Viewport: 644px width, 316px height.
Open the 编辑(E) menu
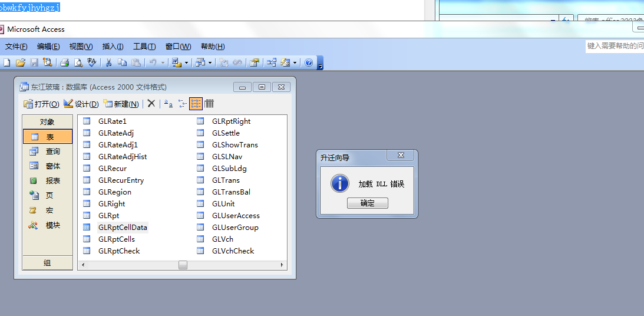click(x=48, y=47)
